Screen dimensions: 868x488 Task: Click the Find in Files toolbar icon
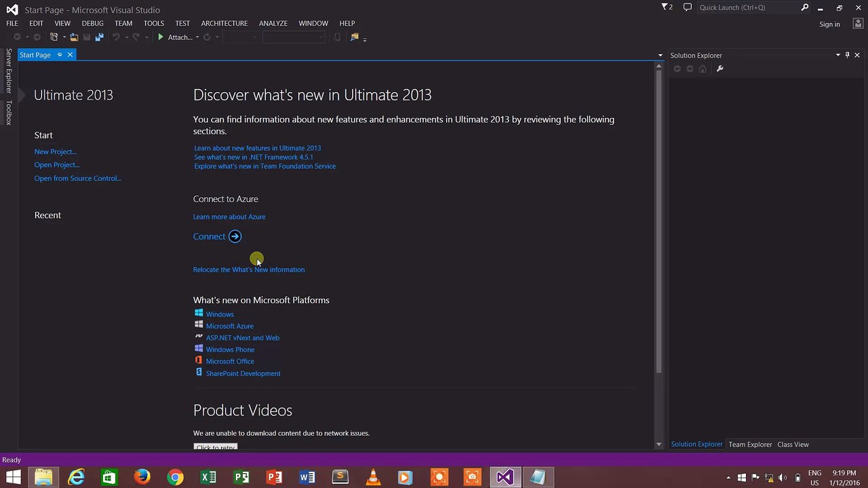[x=354, y=37]
